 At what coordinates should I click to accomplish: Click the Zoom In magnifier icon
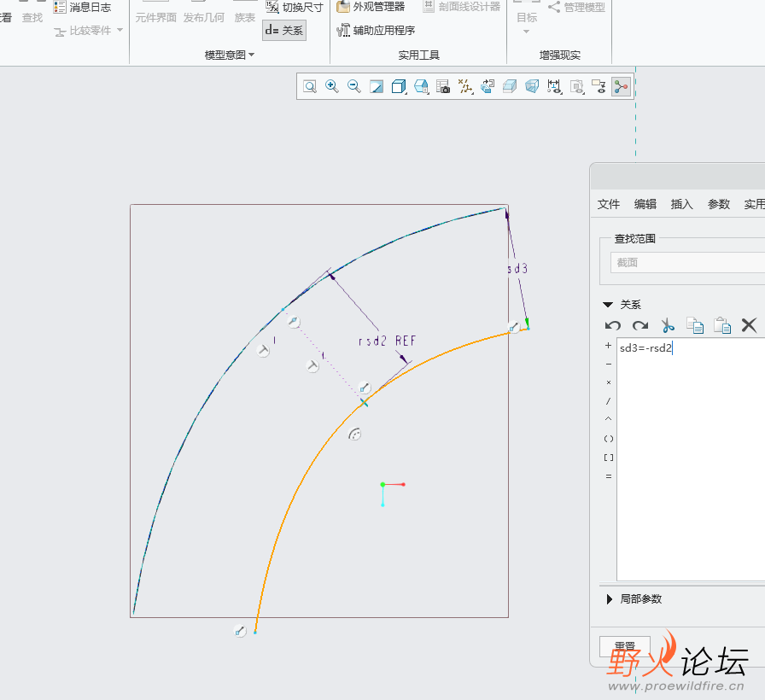pos(332,87)
